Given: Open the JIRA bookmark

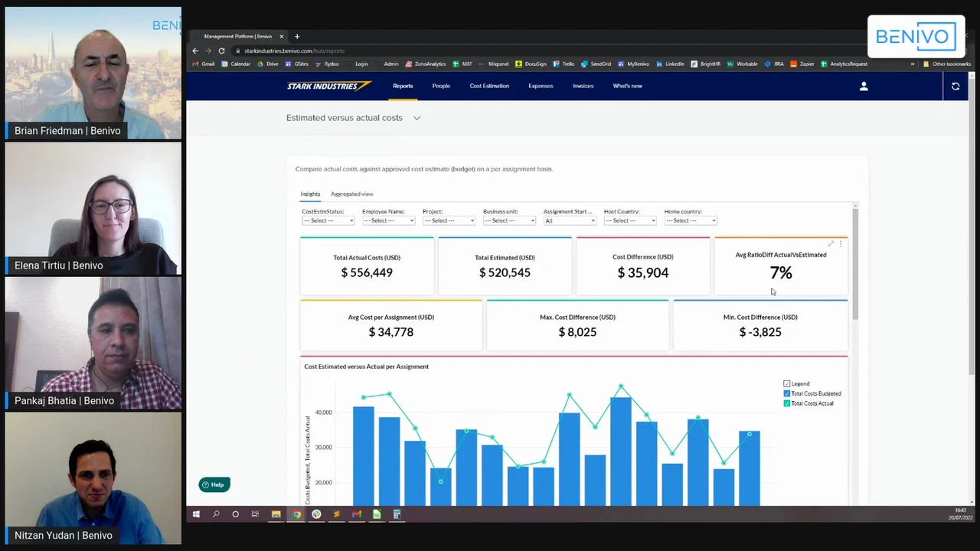Looking at the screenshot, I should 775,64.
